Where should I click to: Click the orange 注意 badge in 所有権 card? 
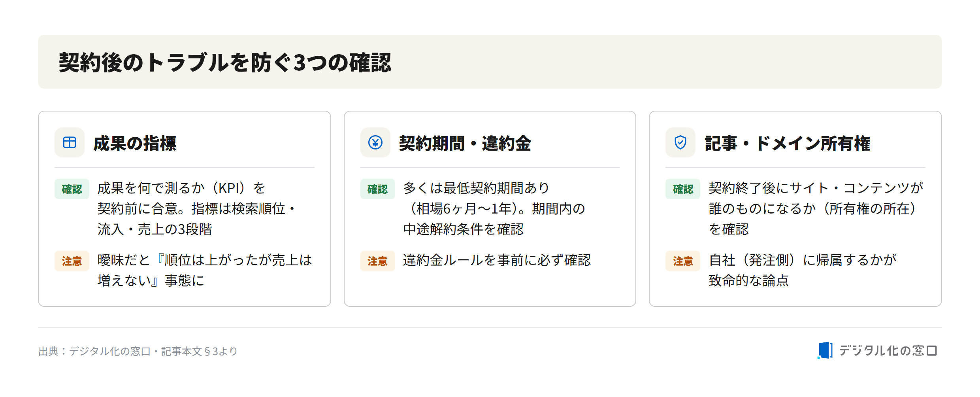[682, 261]
